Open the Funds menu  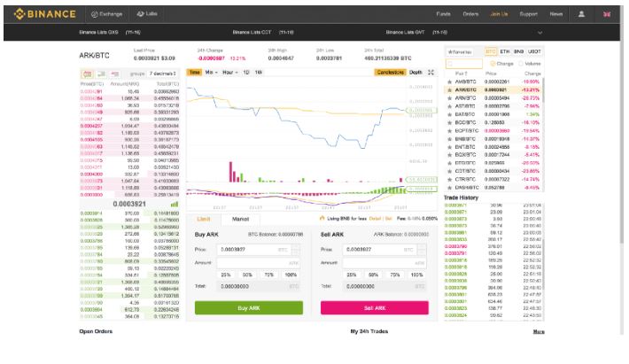[443, 14]
